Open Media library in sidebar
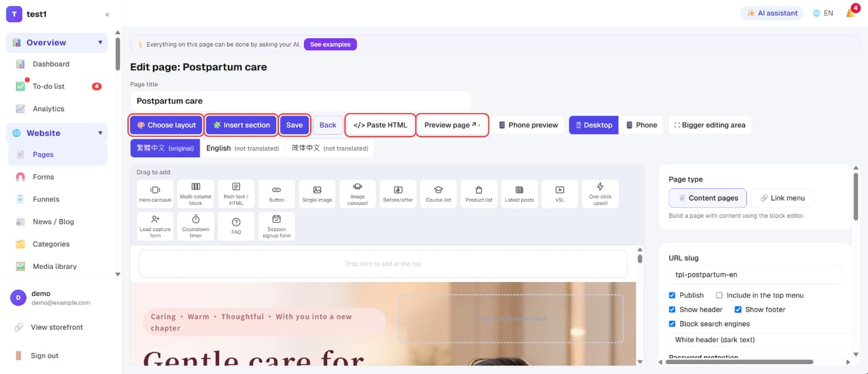868x374 pixels. [x=56, y=266]
